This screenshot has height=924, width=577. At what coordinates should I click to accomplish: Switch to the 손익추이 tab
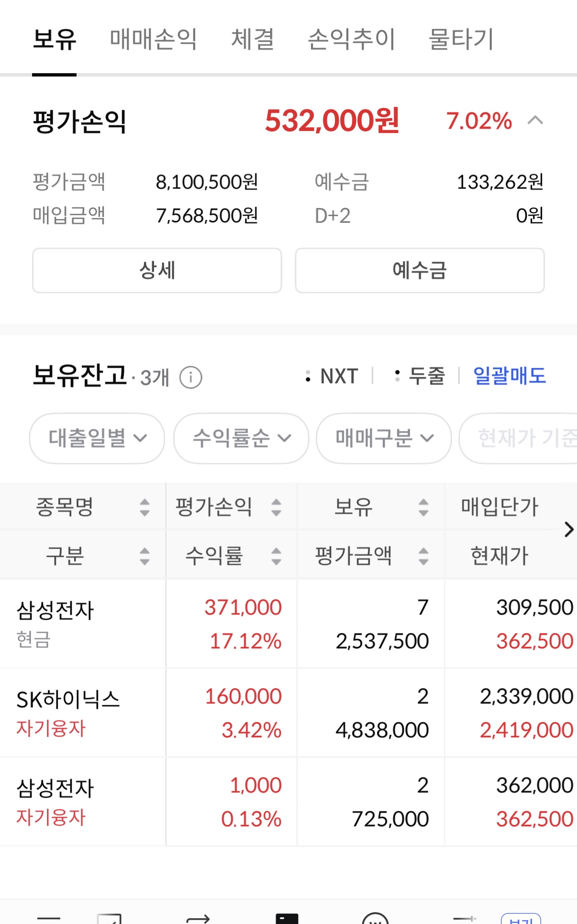351,39
